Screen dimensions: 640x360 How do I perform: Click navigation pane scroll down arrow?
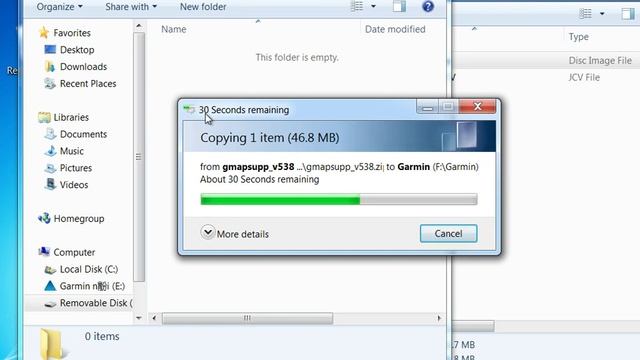coord(139,318)
